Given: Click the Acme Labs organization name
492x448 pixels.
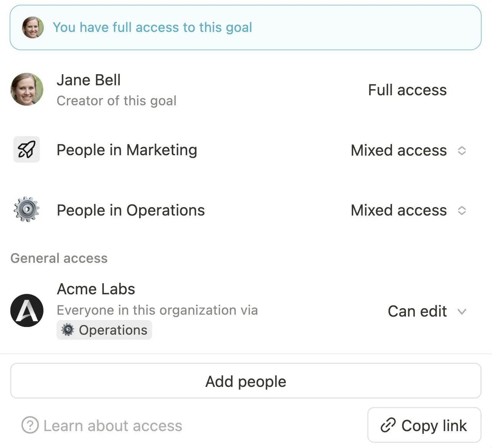Looking at the screenshot, I should coord(96,289).
